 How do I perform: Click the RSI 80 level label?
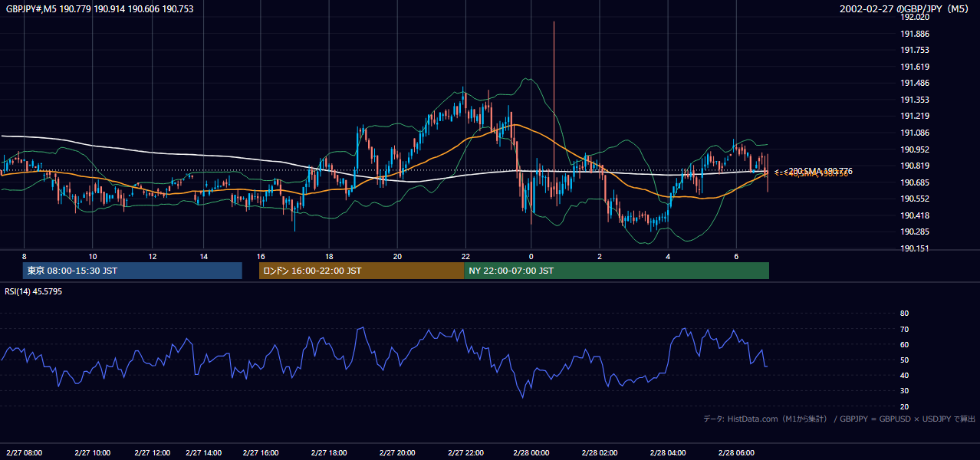tap(904, 314)
